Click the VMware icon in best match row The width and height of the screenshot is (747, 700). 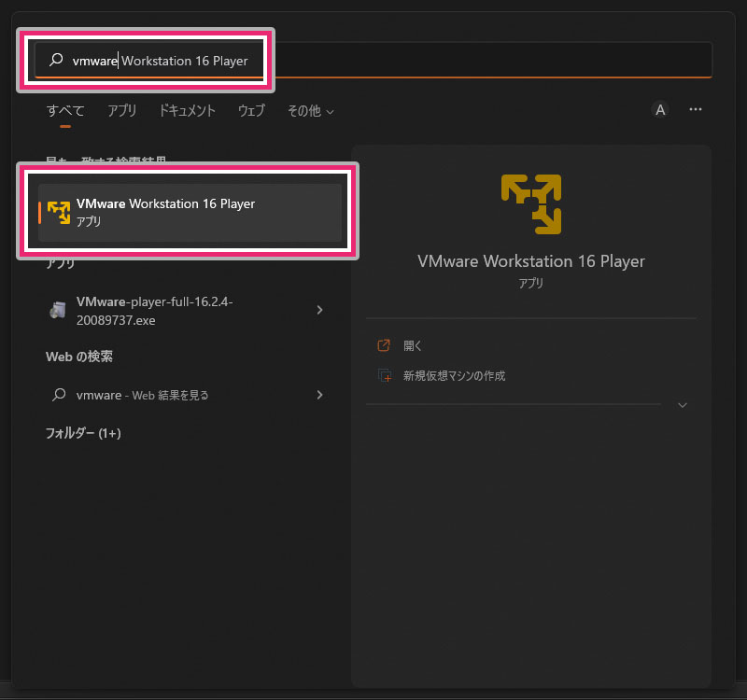[59, 213]
